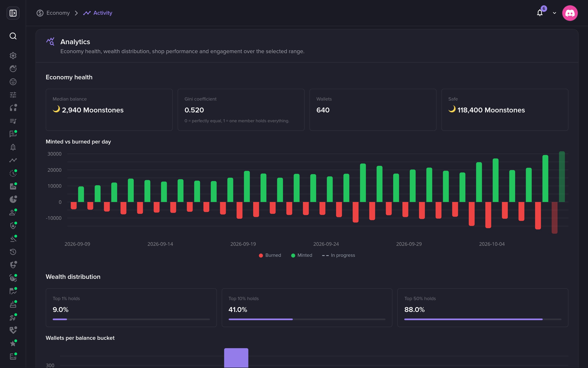Screen dimensions: 588x368
Task: Click the Top 1% holds progress bar
Action: click(131, 319)
